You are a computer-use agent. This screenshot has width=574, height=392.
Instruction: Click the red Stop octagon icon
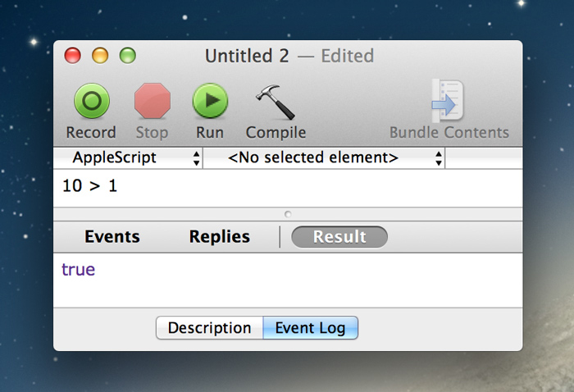(153, 101)
